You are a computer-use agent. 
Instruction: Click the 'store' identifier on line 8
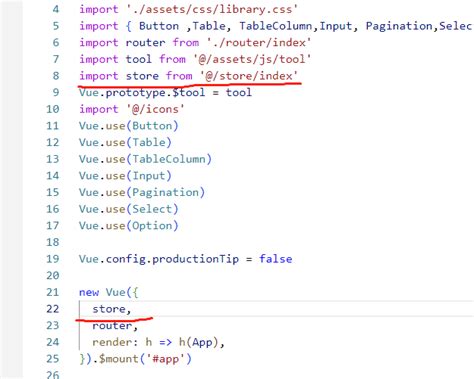point(142,76)
